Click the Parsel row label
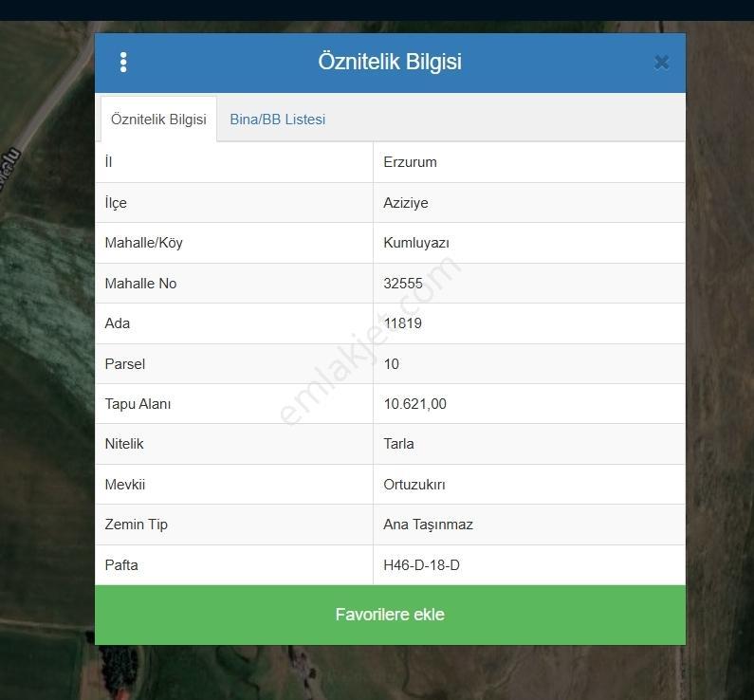The height and width of the screenshot is (700, 754). tap(125, 364)
